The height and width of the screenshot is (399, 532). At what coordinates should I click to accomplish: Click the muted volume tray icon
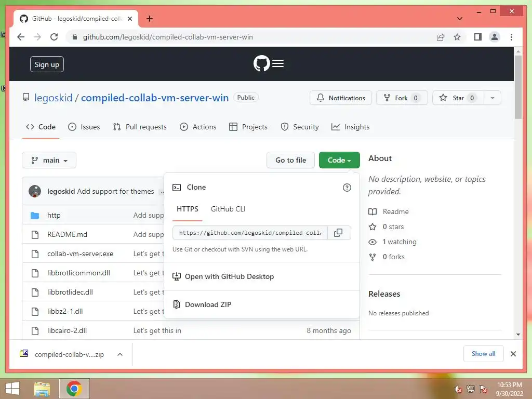(458, 389)
